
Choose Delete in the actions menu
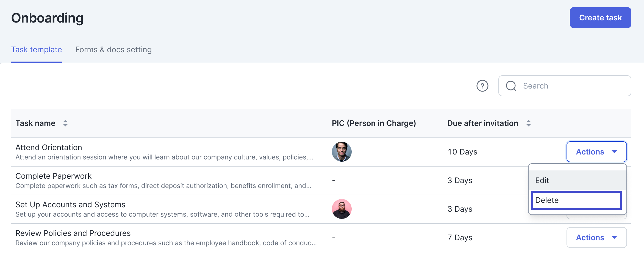click(x=576, y=200)
